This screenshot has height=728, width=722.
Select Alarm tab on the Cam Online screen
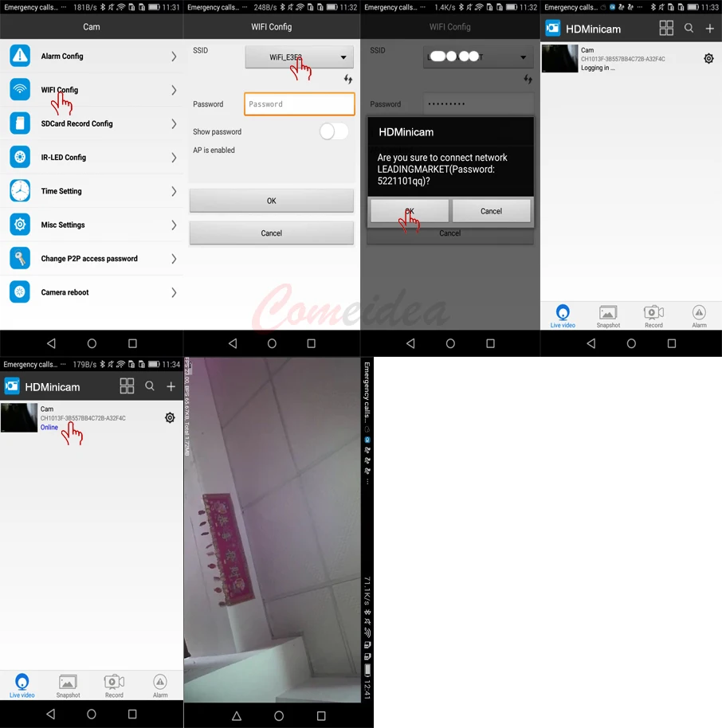(x=160, y=686)
